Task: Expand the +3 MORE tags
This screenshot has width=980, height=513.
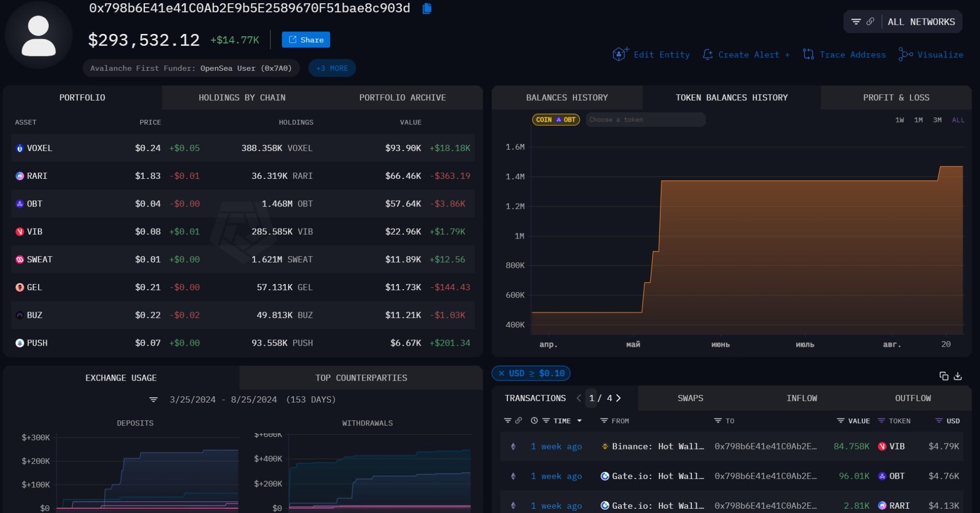Action: coord(332,68)
